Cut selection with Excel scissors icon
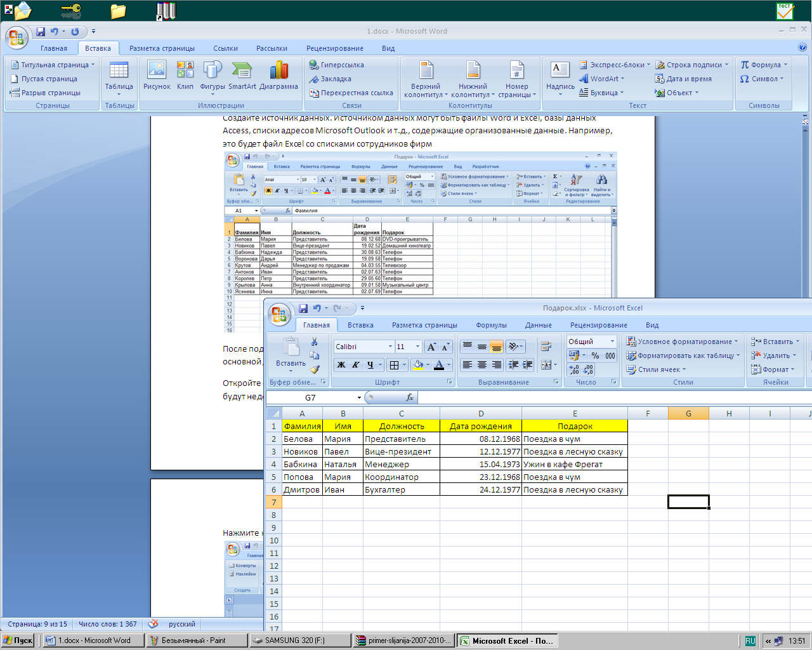 315,342
